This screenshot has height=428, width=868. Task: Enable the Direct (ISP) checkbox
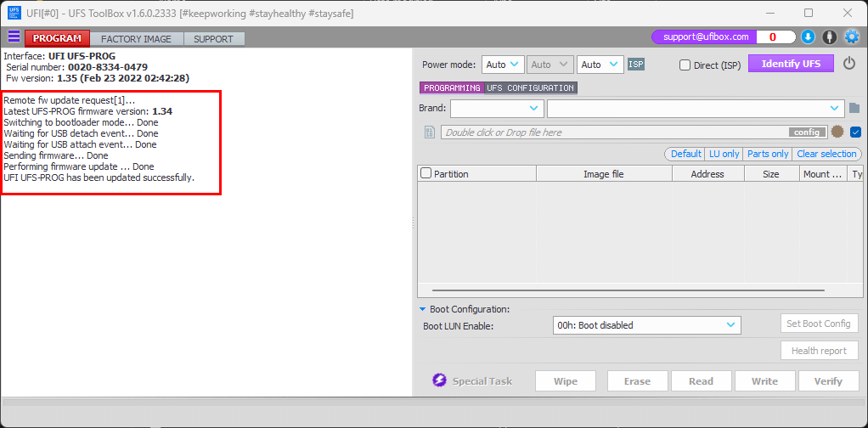685,65
